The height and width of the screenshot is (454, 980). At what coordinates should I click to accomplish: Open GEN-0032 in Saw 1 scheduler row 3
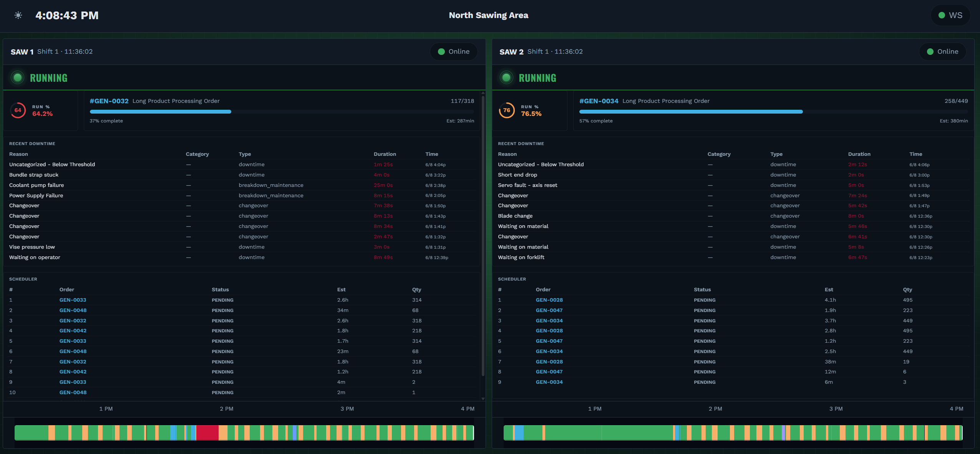click(73, 321)
